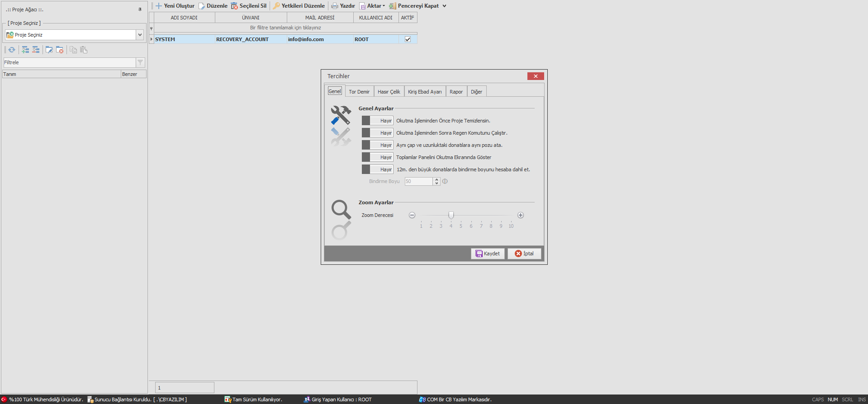Click the copy icon in project tree toolbar
Viewport: 868px width, 404px height.
(73, 50)
